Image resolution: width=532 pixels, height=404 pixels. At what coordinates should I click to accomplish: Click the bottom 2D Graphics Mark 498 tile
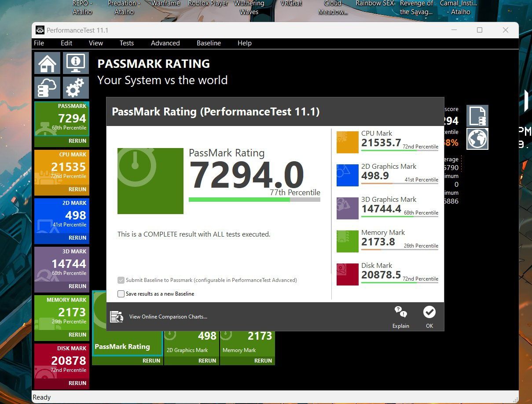pos(191,343)
